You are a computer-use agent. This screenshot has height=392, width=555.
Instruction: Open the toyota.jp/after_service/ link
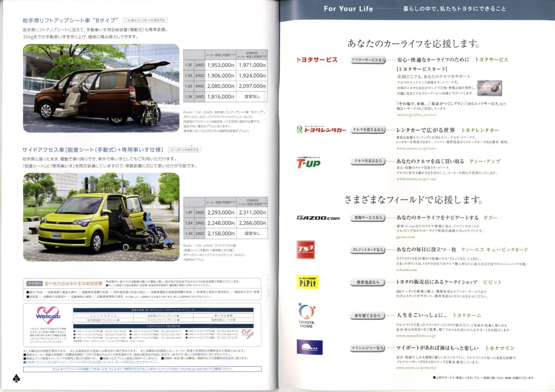click(x=416, y=114)
